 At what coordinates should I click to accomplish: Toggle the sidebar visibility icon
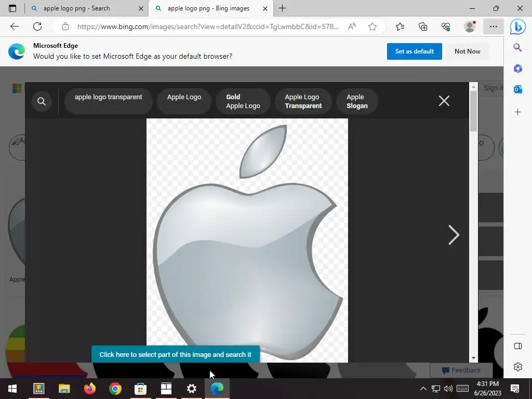click(518, 346)
